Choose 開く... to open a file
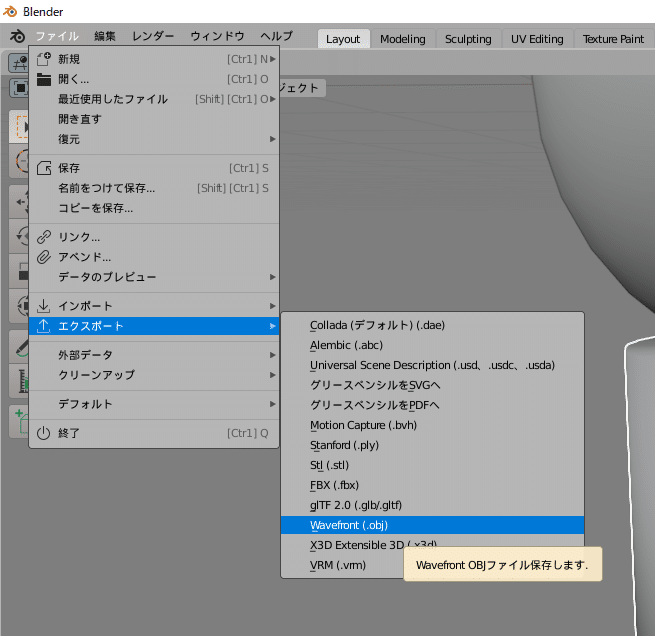 click(154, 79)
